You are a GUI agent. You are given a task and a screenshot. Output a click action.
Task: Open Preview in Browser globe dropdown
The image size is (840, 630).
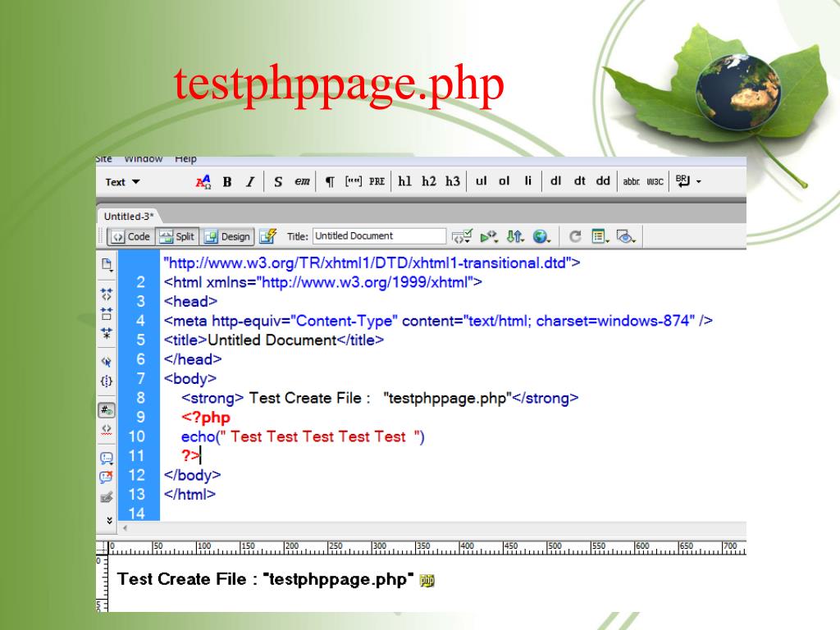click(x=541, y=236)
